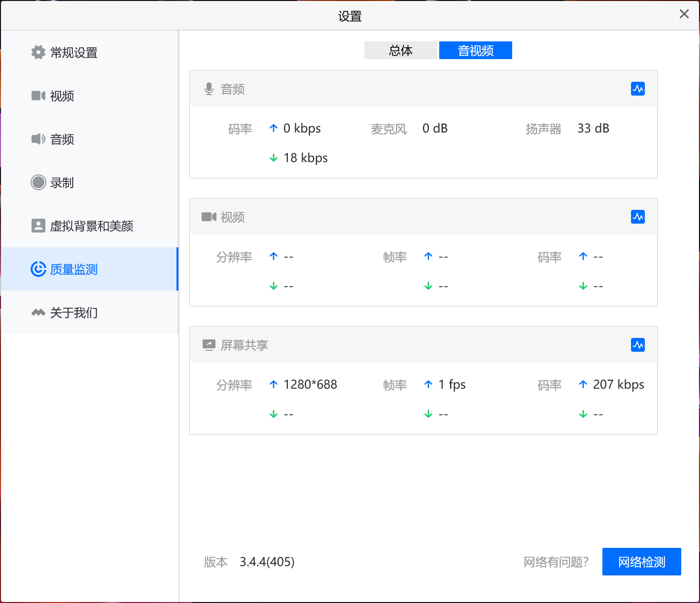Viewport: 700px width, 603px height.
Task: Close the 设置 window
Action: click(x=684, y=14)
